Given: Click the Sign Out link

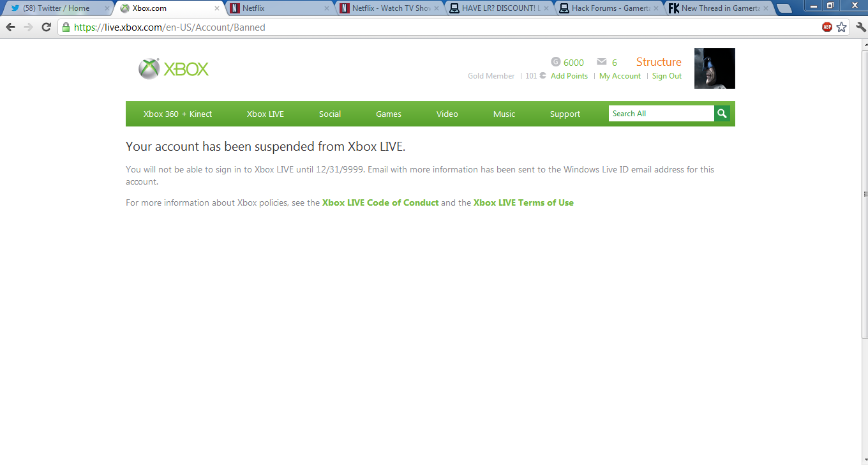Looking at the screenshot, I should point(667,76).
